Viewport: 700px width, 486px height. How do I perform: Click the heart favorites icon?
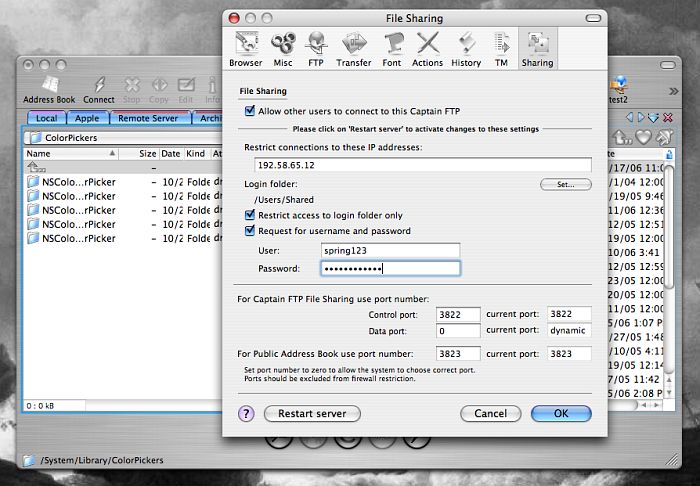coord(643,137)
